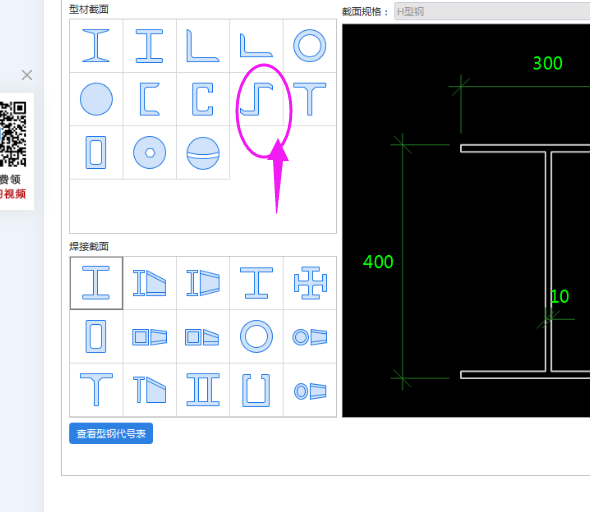590x512 pixels.
Task: Pick the channel steel section icon
Action: coord(149,99)
